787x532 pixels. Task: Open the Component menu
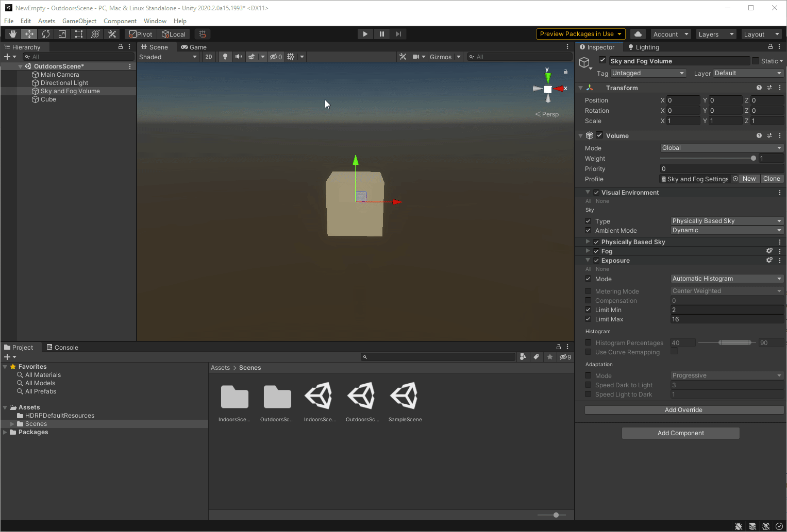120,21
